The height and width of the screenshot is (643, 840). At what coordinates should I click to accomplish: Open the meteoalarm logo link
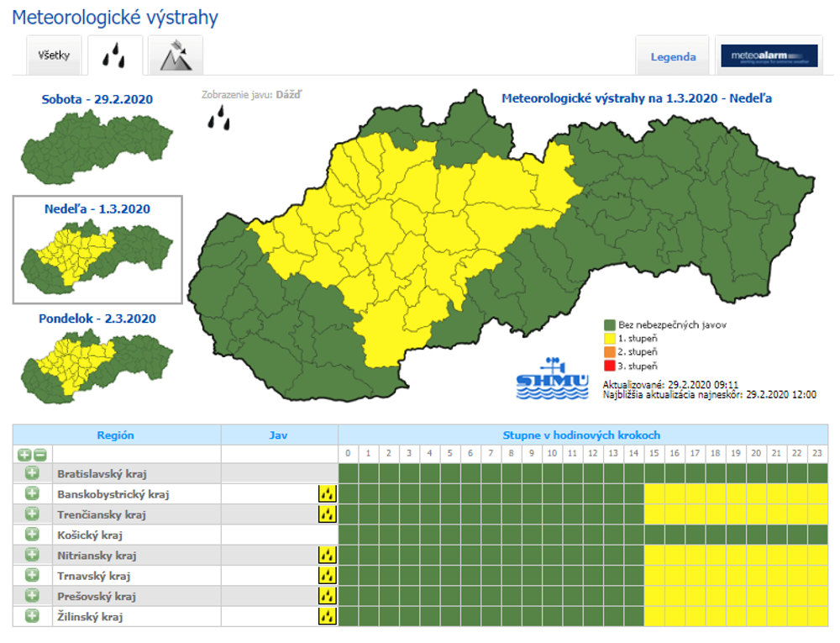pos(769,56)
